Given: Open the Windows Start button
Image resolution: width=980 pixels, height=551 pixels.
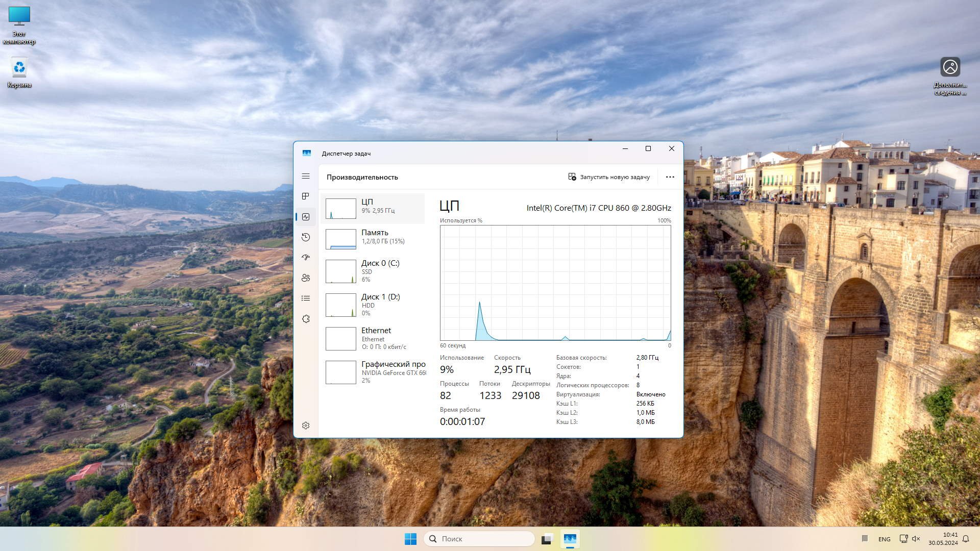Looking at the screenshot, I should [x=410, y=539].
